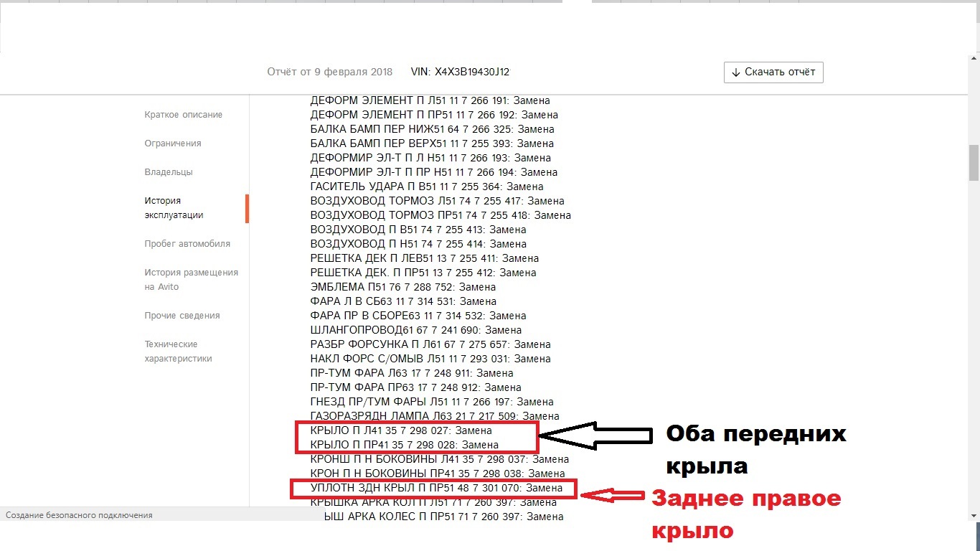Select the row УПЛОТН ЗДН КРЫЛ П ПР51
The image size is (980, 551).
(435, 488)
